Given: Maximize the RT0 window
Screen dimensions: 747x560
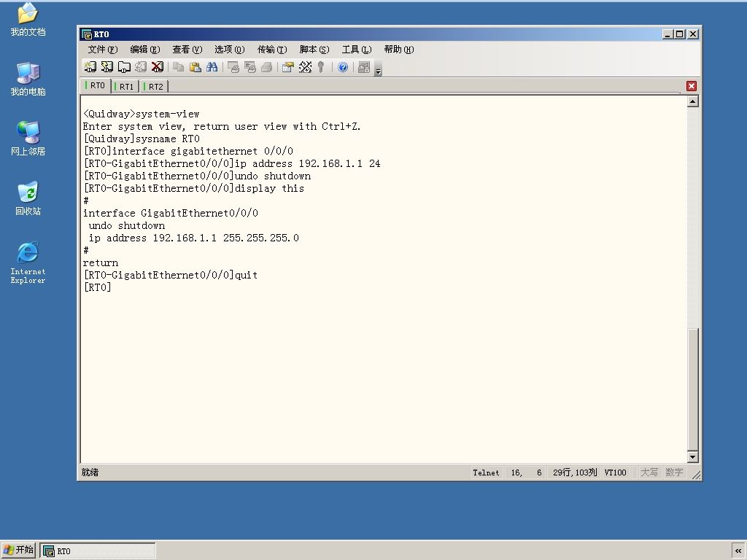Looking at the screenshot, I should (681, 34).
